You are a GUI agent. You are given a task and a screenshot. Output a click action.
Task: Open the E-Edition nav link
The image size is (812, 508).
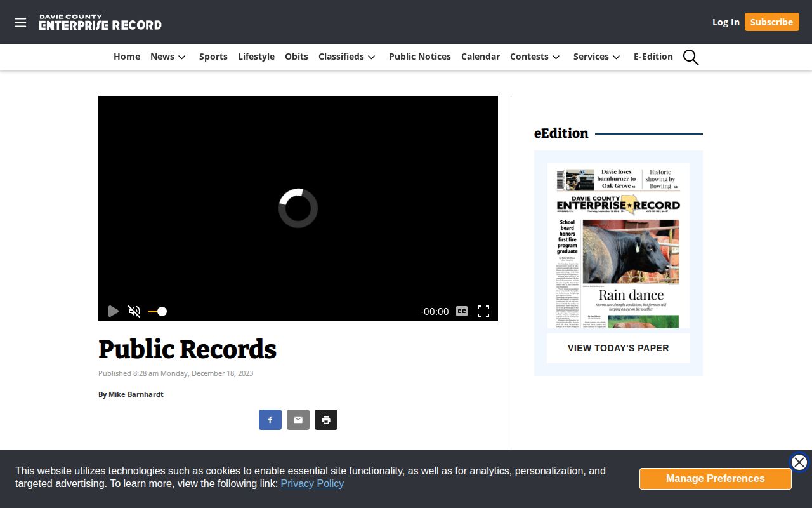pyautogui.click(x=653, y=57)
